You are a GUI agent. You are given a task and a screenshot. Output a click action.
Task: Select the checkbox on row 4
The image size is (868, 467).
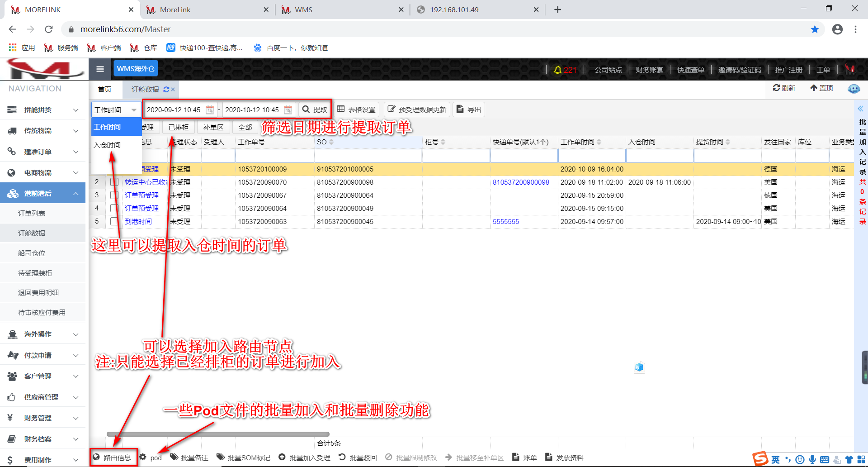pos(114,209)
